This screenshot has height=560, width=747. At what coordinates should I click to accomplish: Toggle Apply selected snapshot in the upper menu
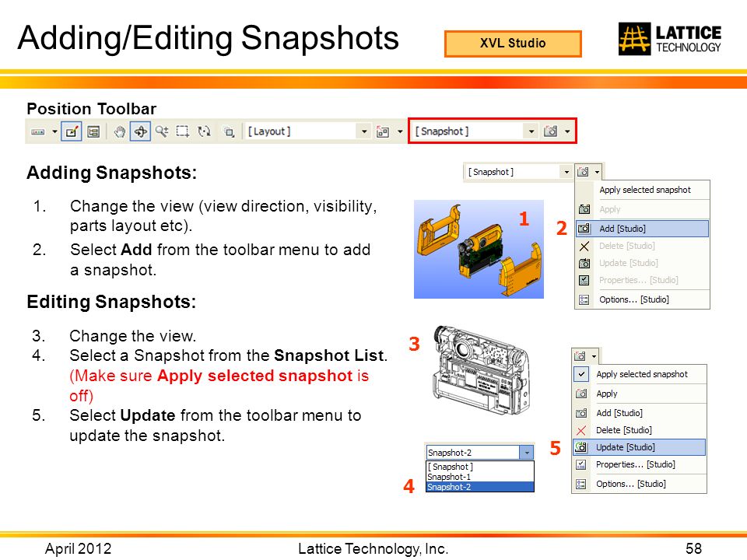[644, 190]
